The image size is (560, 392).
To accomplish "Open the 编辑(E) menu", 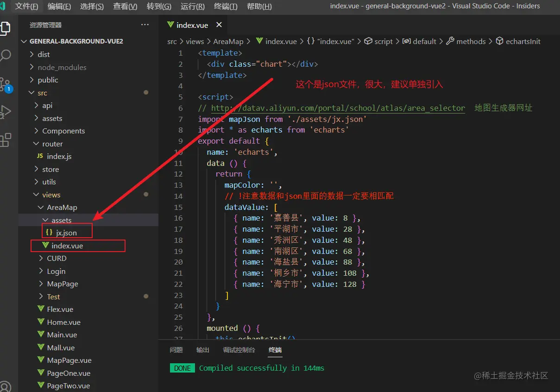I will click(x=59, y=6).
